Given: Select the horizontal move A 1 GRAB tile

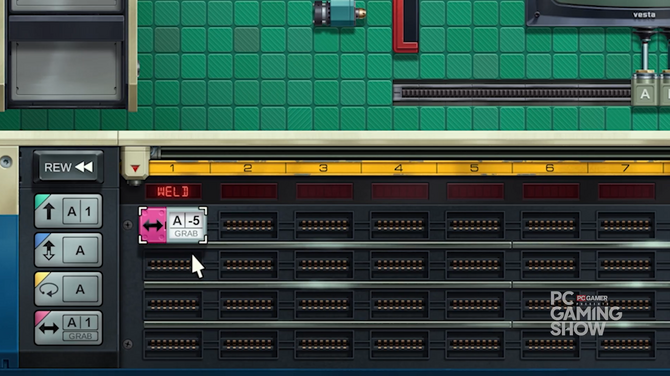Looking at the screenshot, I should pos(68,328).
